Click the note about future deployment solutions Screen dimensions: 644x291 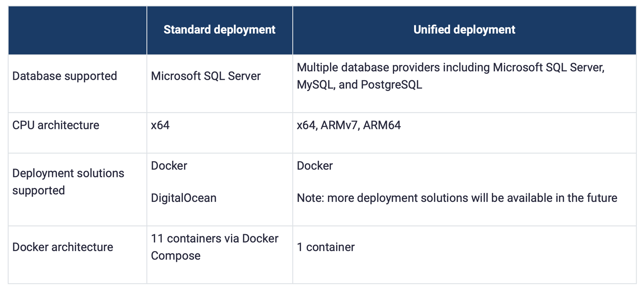[457, 198]
